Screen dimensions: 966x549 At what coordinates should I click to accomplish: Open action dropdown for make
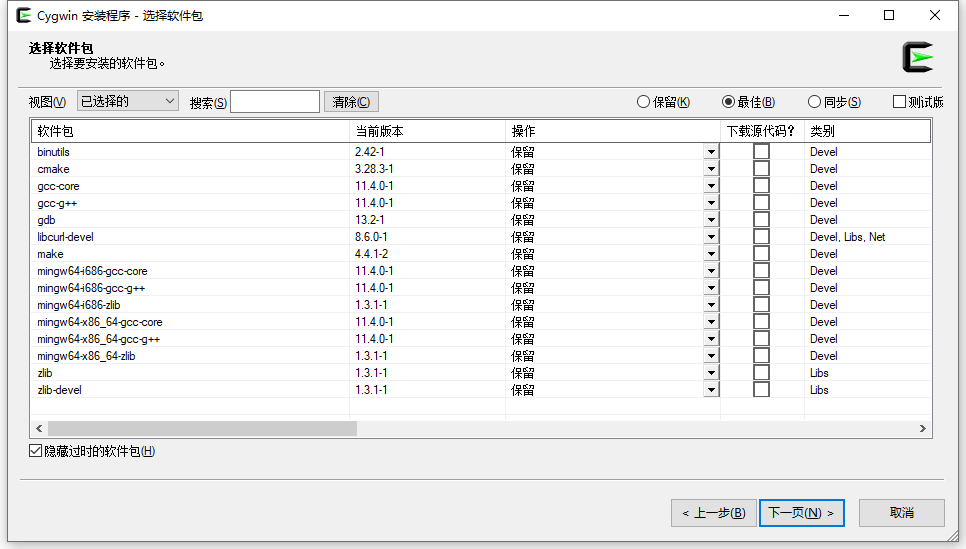(711, 254)
